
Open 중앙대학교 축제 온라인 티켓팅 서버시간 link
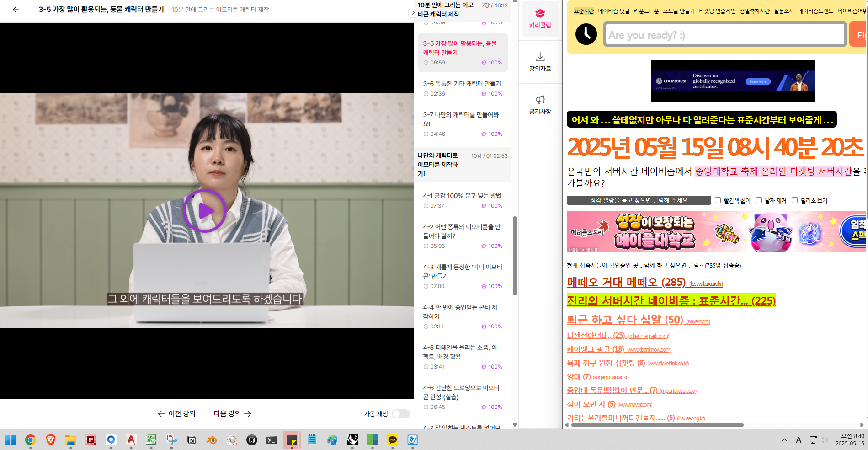(773, 171)
